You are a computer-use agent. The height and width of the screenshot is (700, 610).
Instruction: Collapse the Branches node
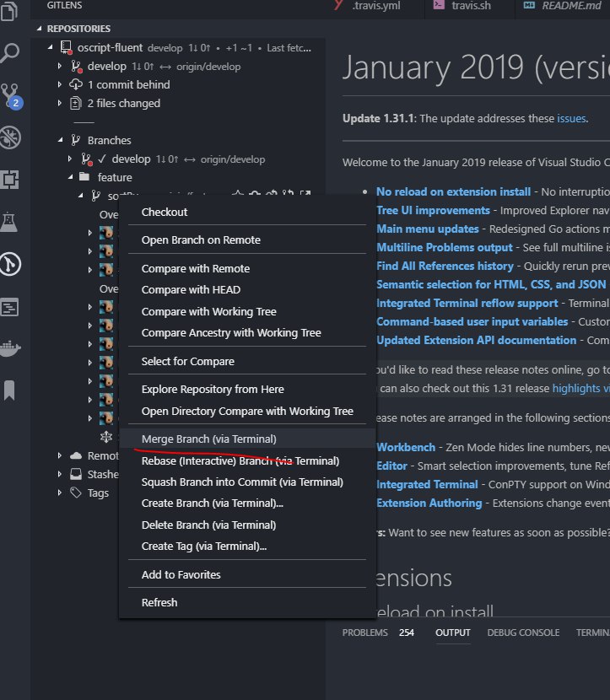[60, 140]
